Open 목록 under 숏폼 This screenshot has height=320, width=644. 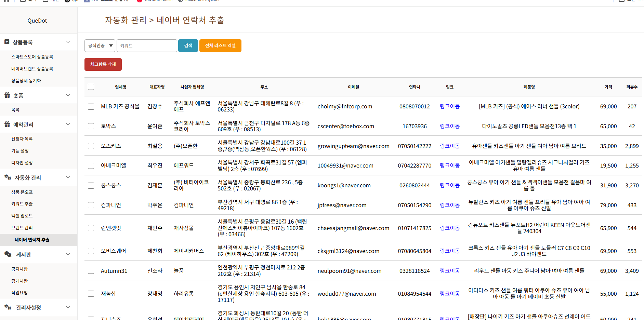pos(15,110)
